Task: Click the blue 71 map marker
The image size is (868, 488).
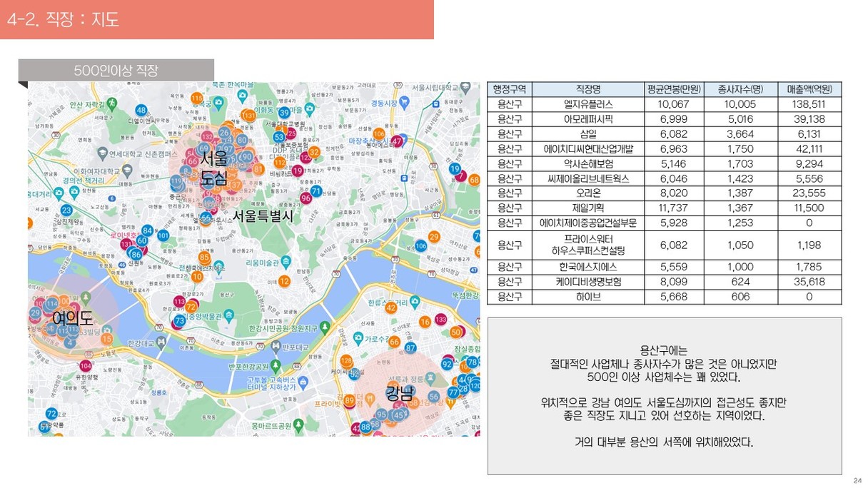Action: point(316,191)
